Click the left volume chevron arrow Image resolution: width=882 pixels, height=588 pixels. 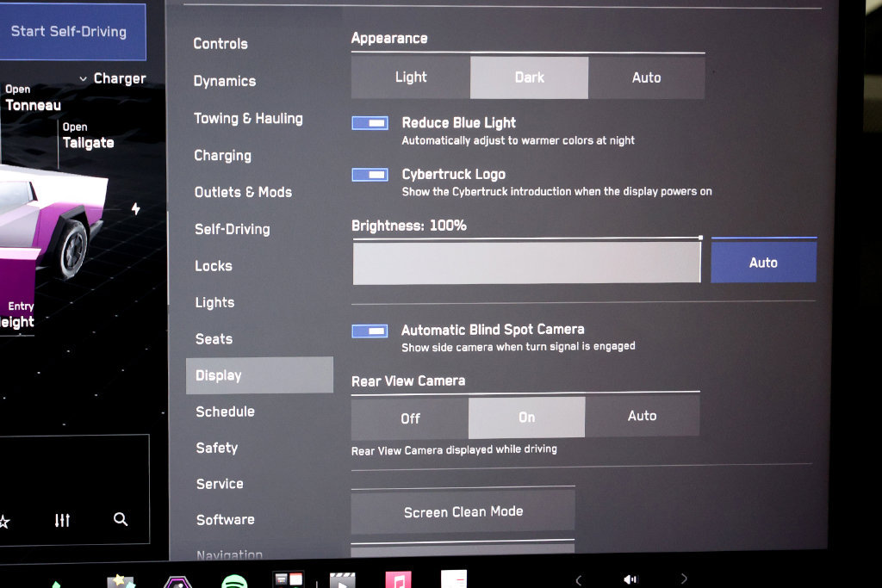pos(578,579)
